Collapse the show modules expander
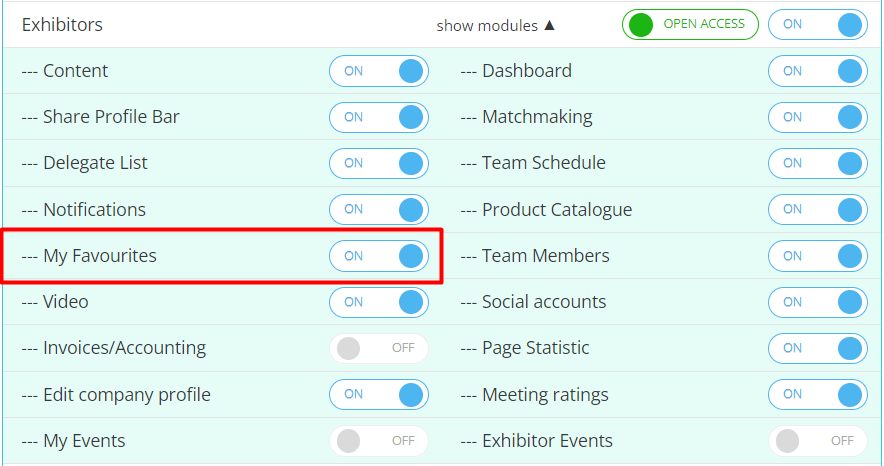This screenshot has width=884, height=466. click(x=495, y=25)
